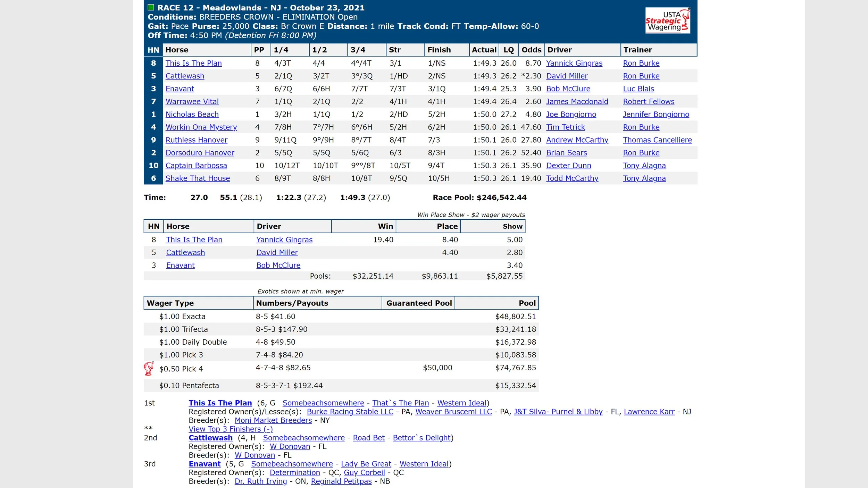Image resolution: width=868 pixels, height=488 pixels.
Task: Open trainer Ron Burke in first row
Action: (x=641, y=63)
